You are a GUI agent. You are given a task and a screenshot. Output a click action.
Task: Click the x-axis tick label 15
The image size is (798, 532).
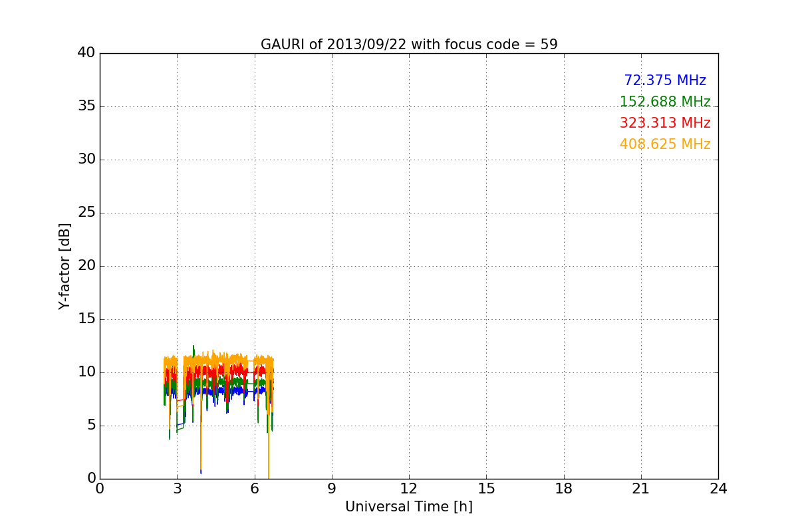tap(486, 489)
